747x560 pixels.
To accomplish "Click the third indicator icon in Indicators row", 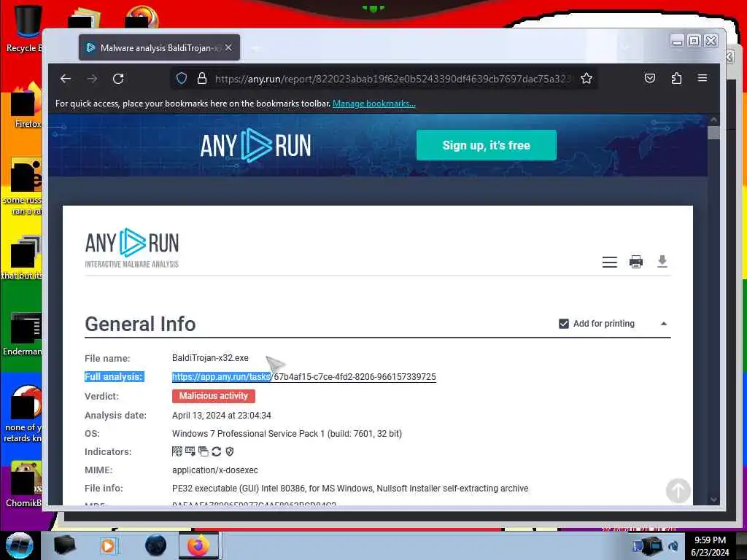I will (204, 451).
